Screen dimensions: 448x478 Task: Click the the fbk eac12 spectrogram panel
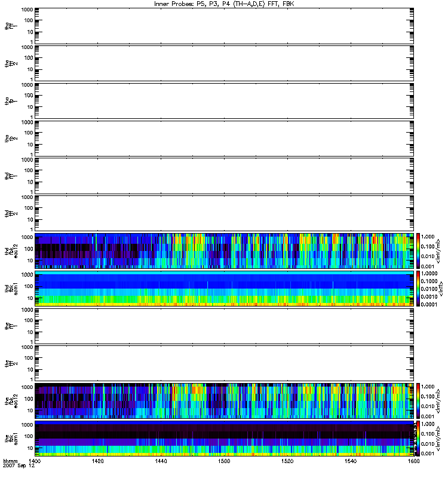click(225, 401)
